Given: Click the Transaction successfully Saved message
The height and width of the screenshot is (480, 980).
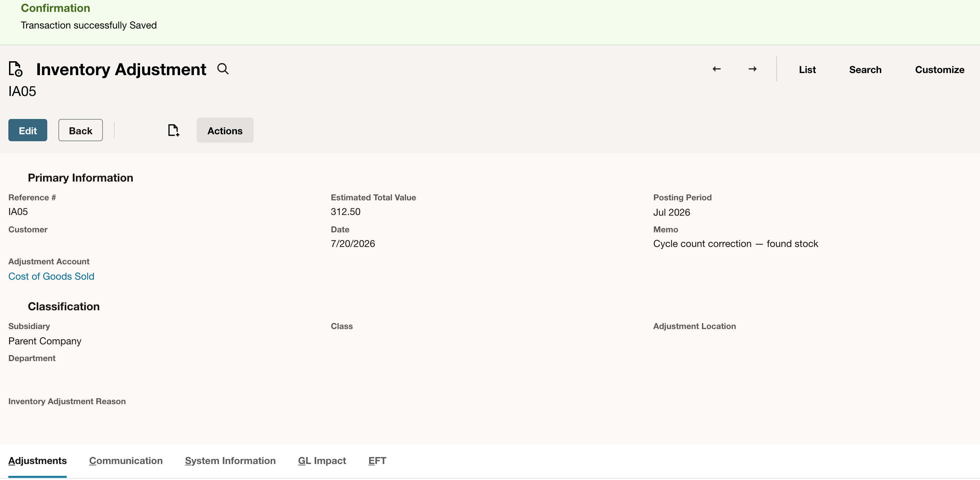Looking at the screenshot, I should 89,25.
